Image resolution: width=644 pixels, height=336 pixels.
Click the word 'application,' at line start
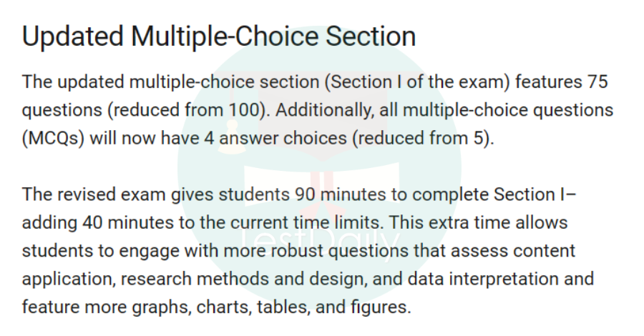tap(69, 279)
